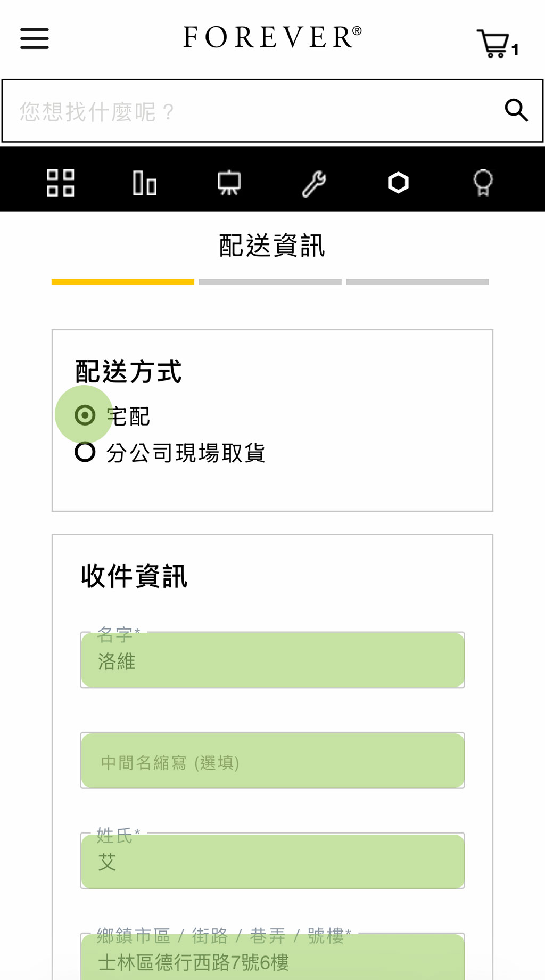
Task: Click the bar chart icon
Action: (x=145, y=183)
